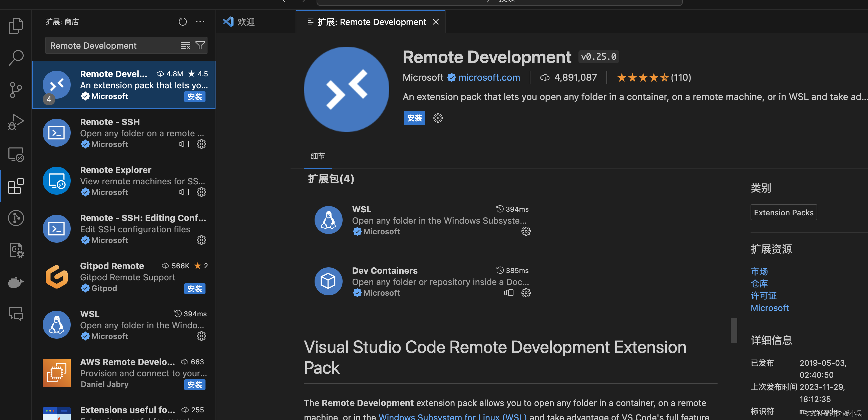Select the Remote - SSH extension entry
868x420 pixels.
pos(124,133)
